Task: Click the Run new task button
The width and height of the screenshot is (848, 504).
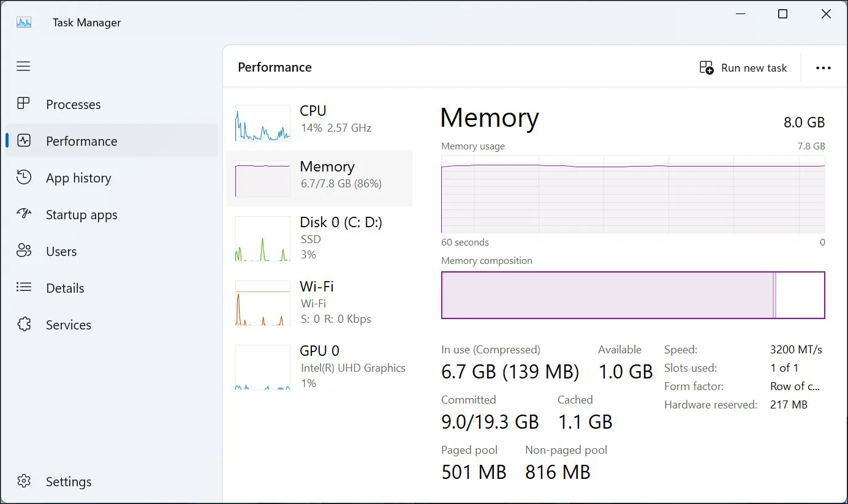Action: [743, 67]
